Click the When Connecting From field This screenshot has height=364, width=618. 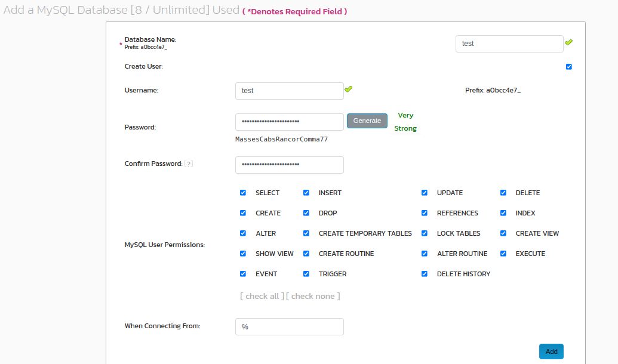(x=289, y=326)
